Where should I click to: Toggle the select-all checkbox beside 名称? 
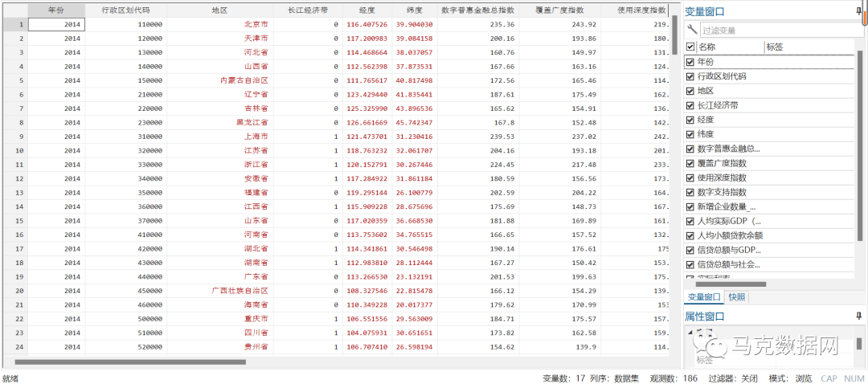[x=690, y=47]
